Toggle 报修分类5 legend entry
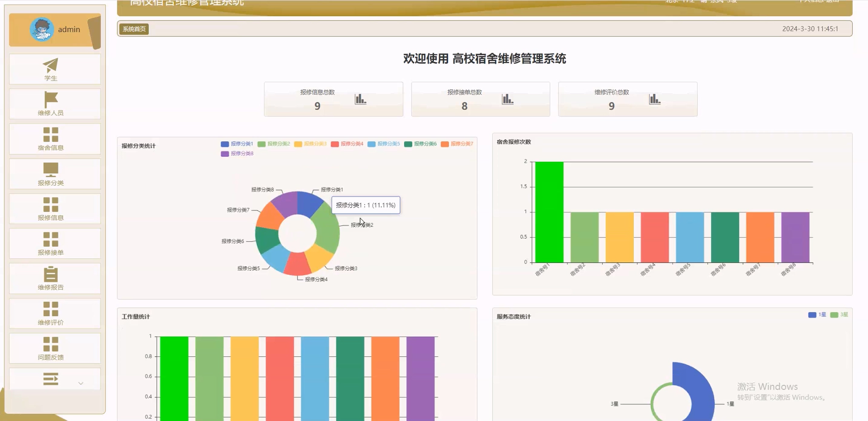 click(x=384, y=144)
